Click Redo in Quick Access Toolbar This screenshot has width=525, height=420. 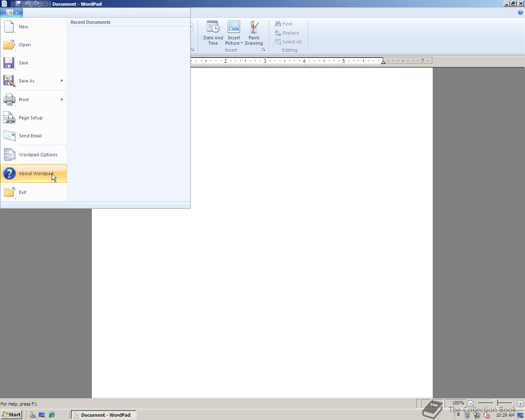[37, 4]
